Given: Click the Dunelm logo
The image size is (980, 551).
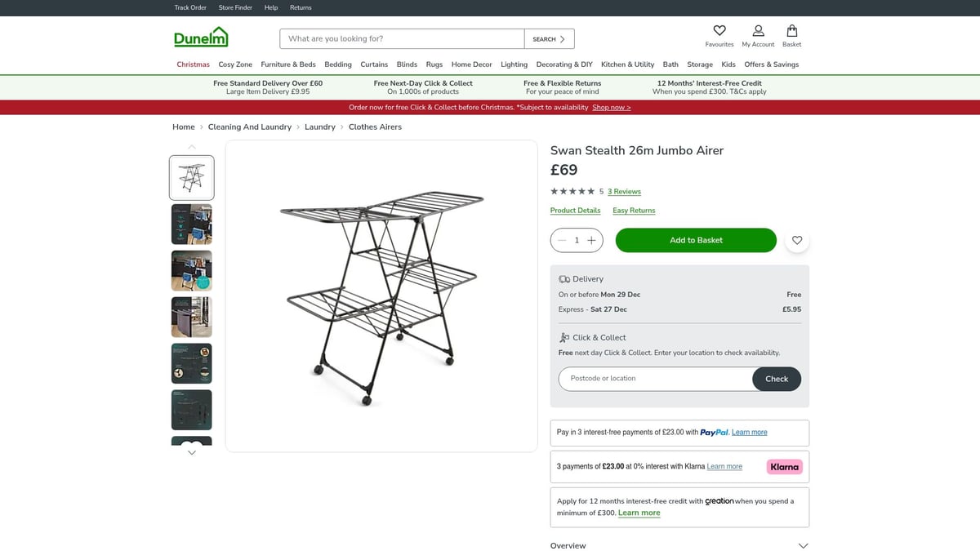Looking at the screenshot, I should 198,38.
